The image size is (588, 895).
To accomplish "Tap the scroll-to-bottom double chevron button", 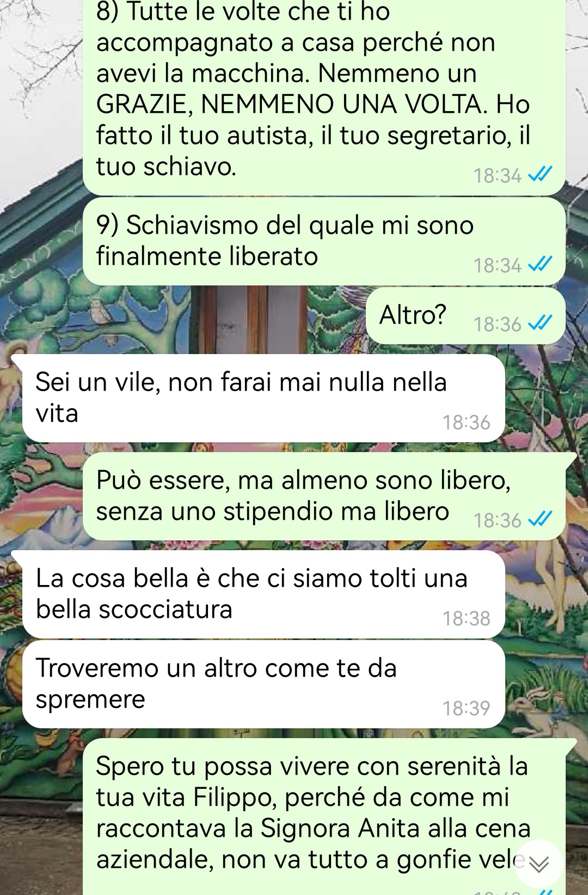I will [x=538, y=864].
